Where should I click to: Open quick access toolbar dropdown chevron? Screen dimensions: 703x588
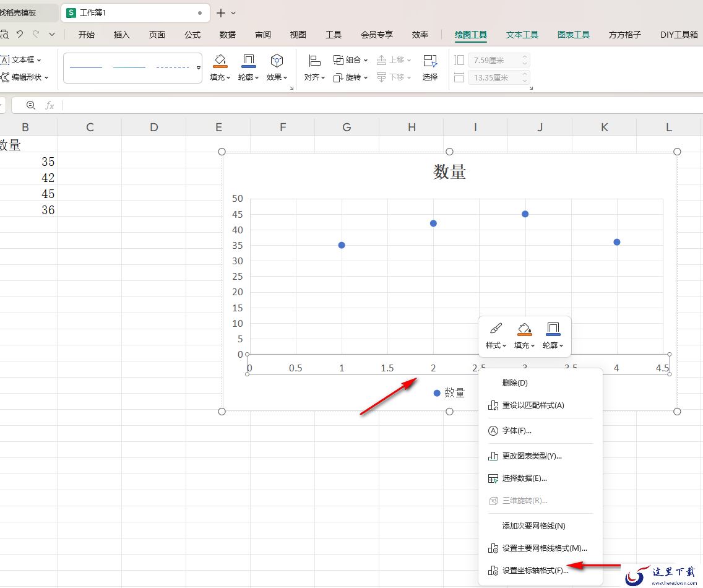click(52, 34)
